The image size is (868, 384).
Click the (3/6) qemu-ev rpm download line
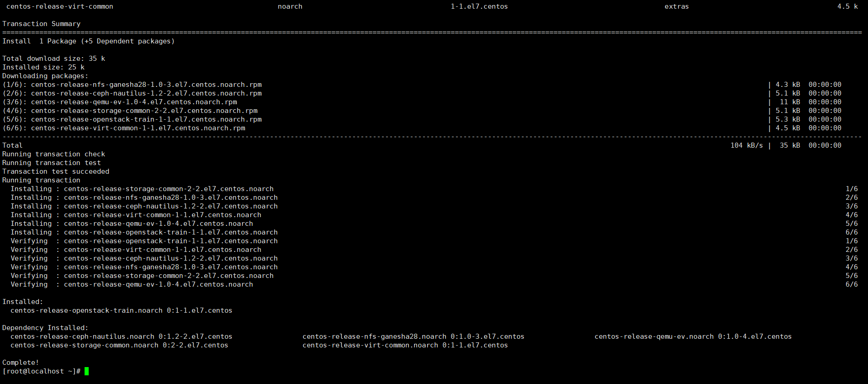(120, 102)
